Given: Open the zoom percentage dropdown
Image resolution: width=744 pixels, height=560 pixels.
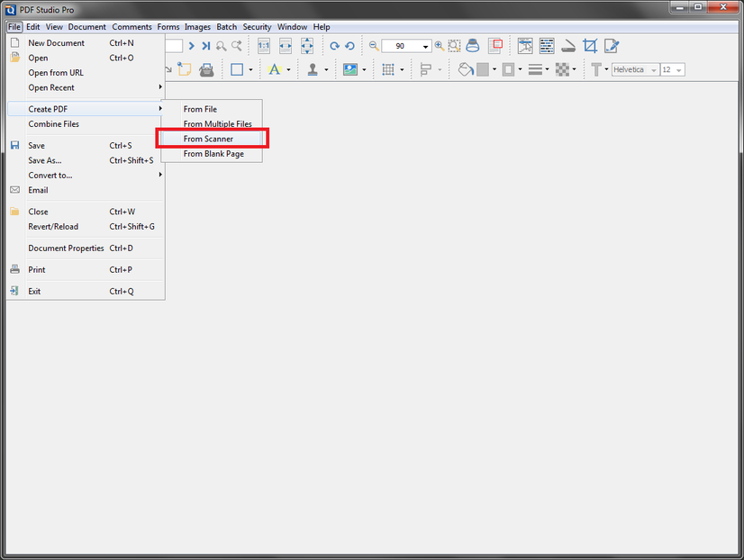Looking at the screenshot, I should coord(425,47).
